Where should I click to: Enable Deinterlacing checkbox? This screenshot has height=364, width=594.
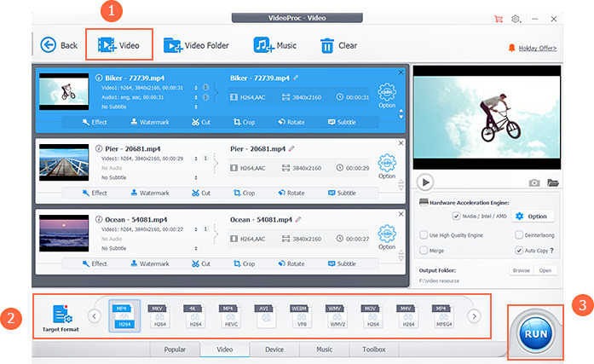click(x=519, y=234)
